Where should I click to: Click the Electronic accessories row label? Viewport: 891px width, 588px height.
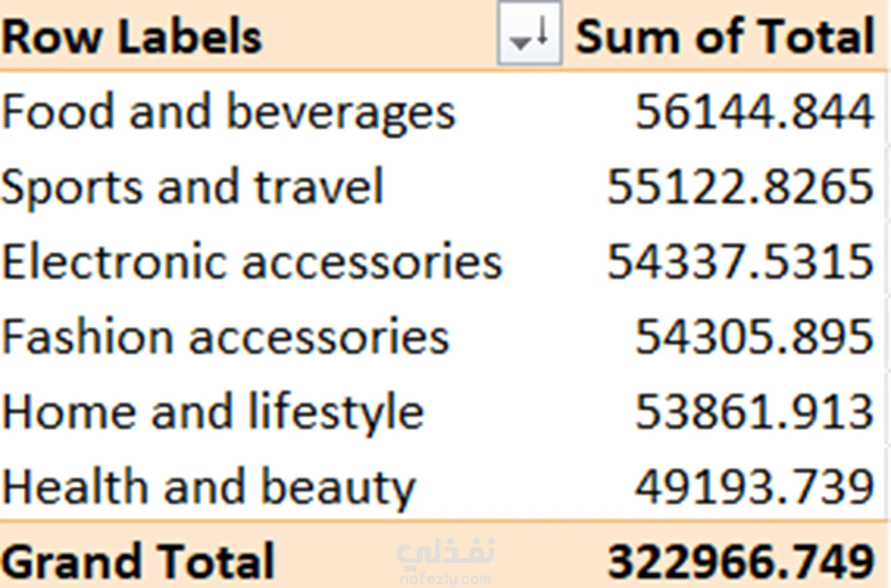pos(252,262)
